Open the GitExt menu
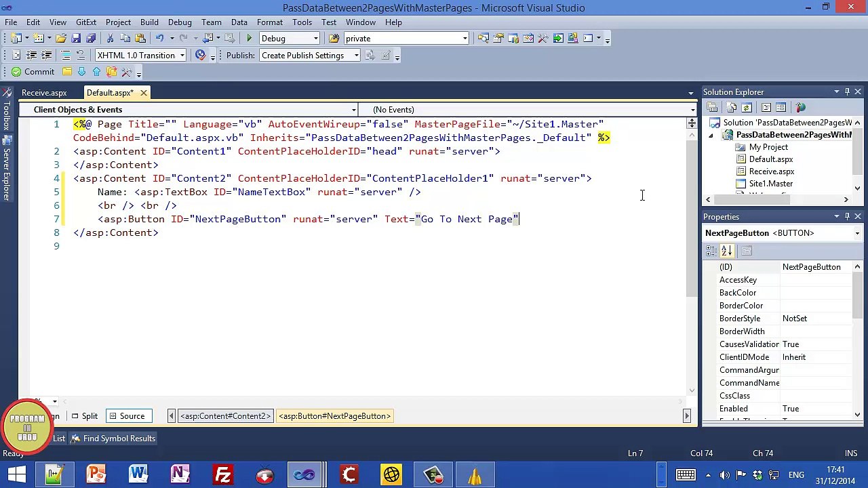 [86, 22]
